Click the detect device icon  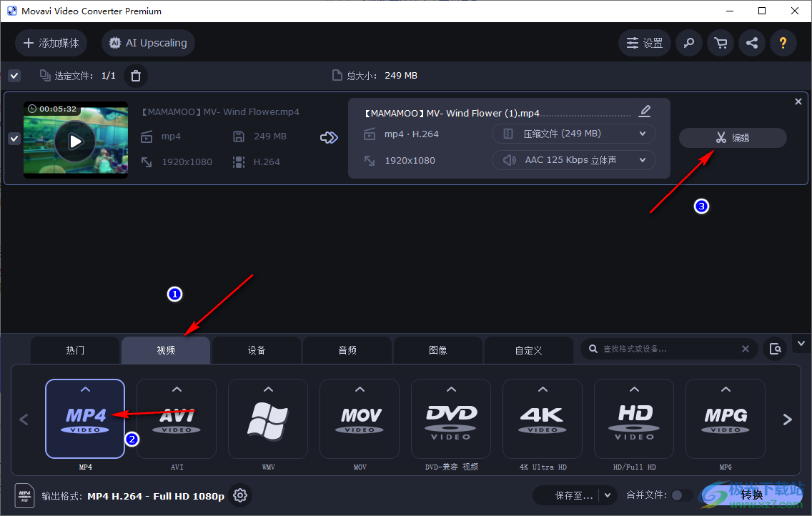pos(776,349)
